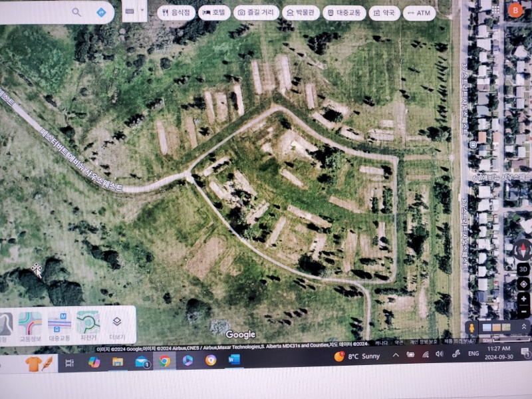The image size is (532, 399).
Task: Expand 더보기 for more map layers
Action: [x=116, y=326]
